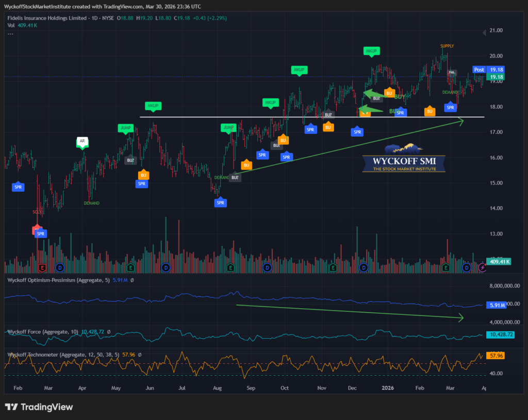Open the TradingView logo link

pos(39,407)
